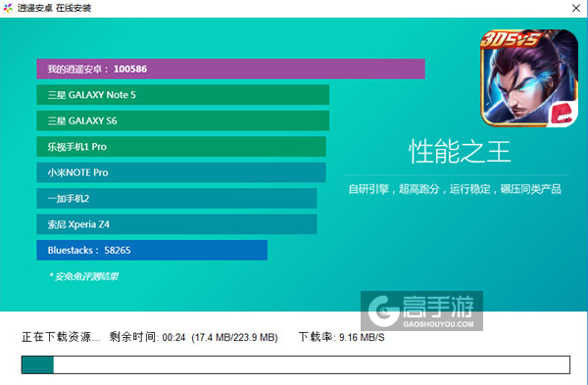This screenshot has height=385, width=588.
Task: Select the 索尼 Xperia Z4 bar
Action: click(x=176, y=224)
